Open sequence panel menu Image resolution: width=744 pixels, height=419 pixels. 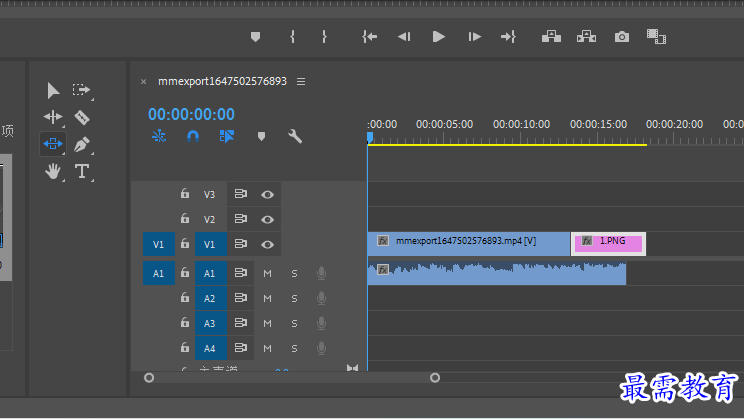[301, 82]
